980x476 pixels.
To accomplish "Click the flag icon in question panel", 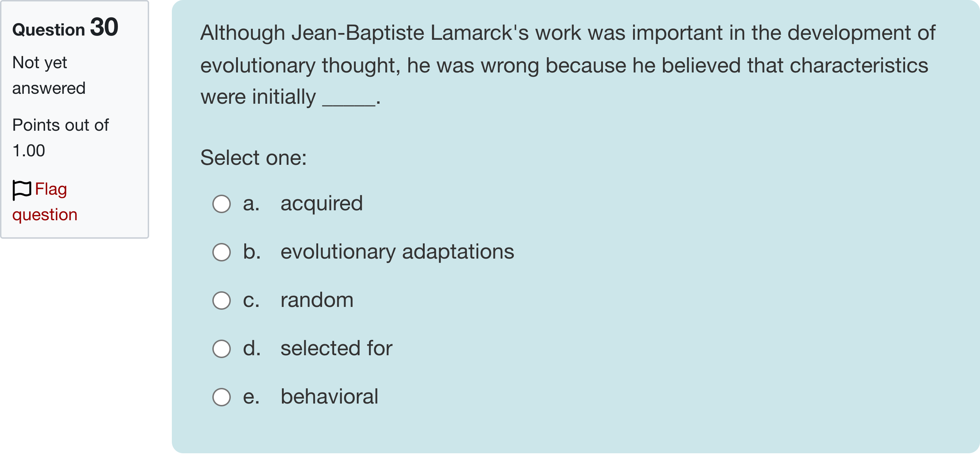I will pyautogui.click(x=21, y=189).
